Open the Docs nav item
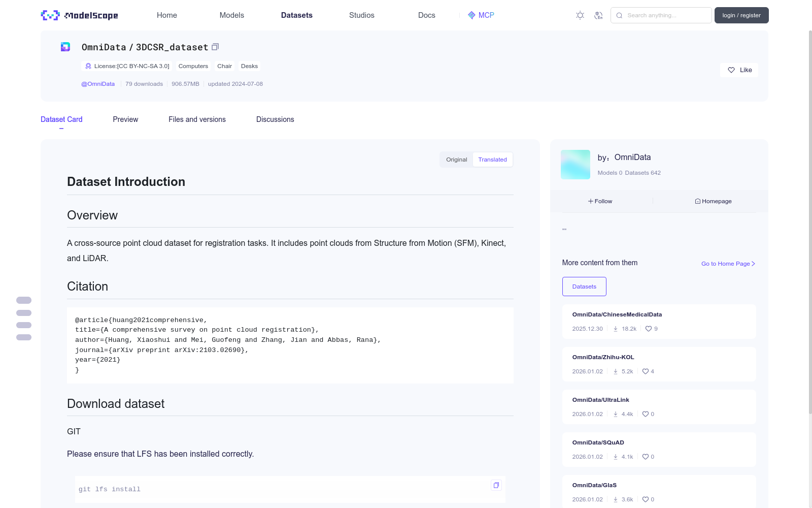 [x=427, y=15]
